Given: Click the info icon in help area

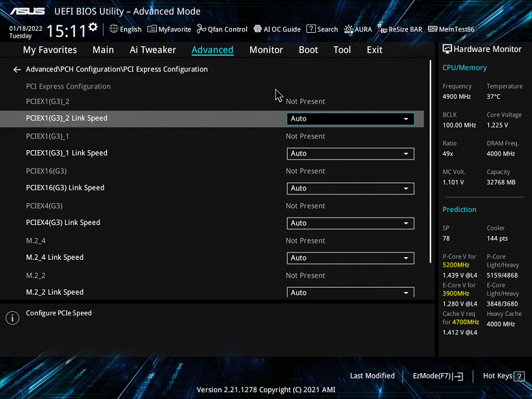Looking at the screenshot, I should (12, 318).
